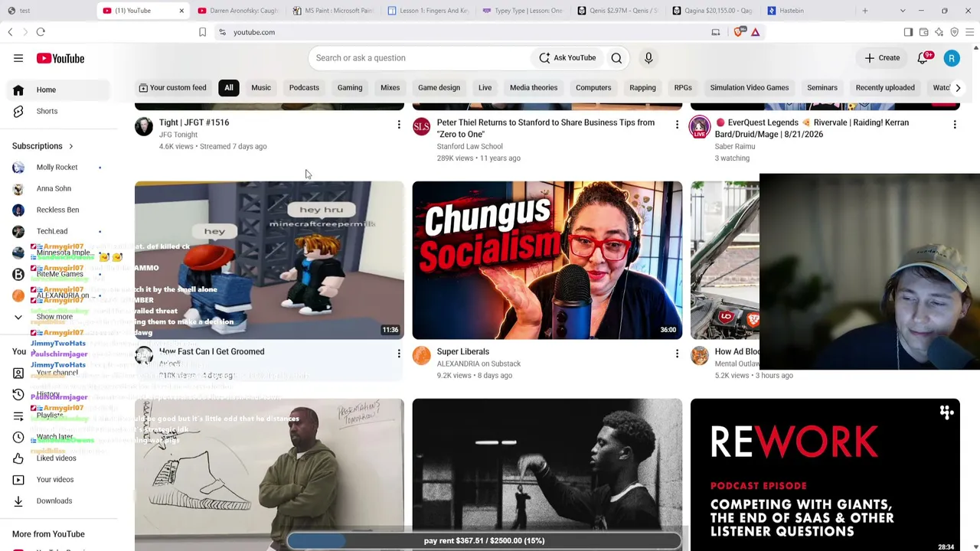
Task: Select the Podcasts filter chip
Action: pos(304,88)
